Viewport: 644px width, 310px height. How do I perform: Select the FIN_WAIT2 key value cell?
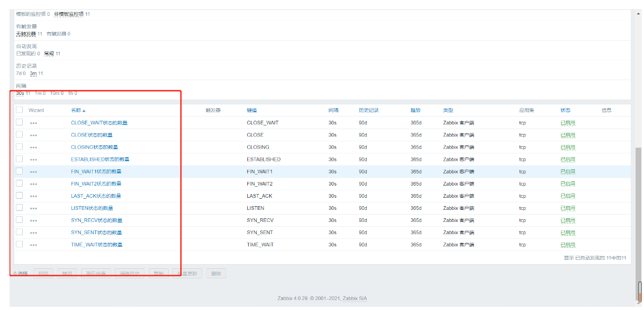[260, 184]
